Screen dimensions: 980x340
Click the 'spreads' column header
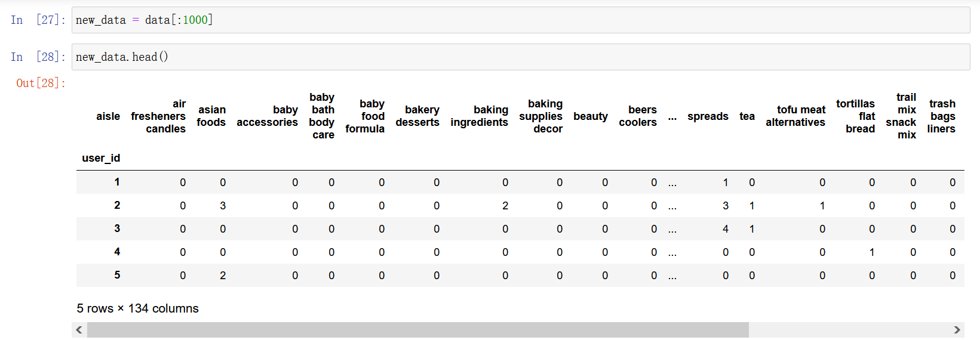tap(708, 116)
